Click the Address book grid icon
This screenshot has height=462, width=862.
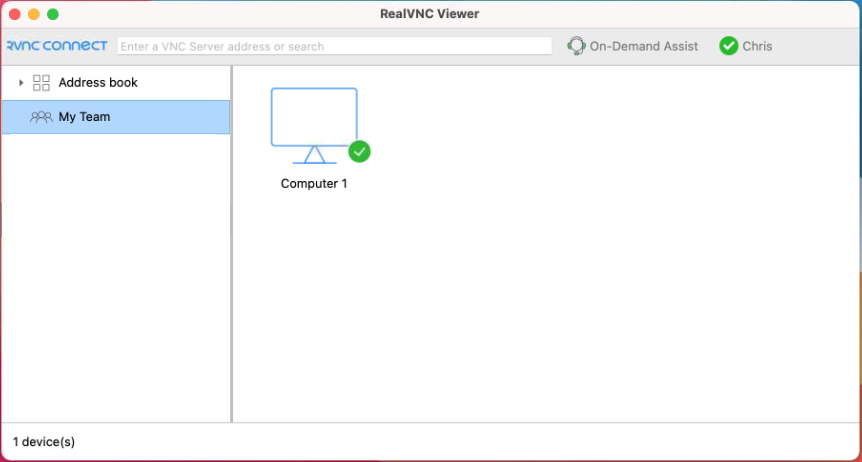pyautogui.click(x=42, y=83)
